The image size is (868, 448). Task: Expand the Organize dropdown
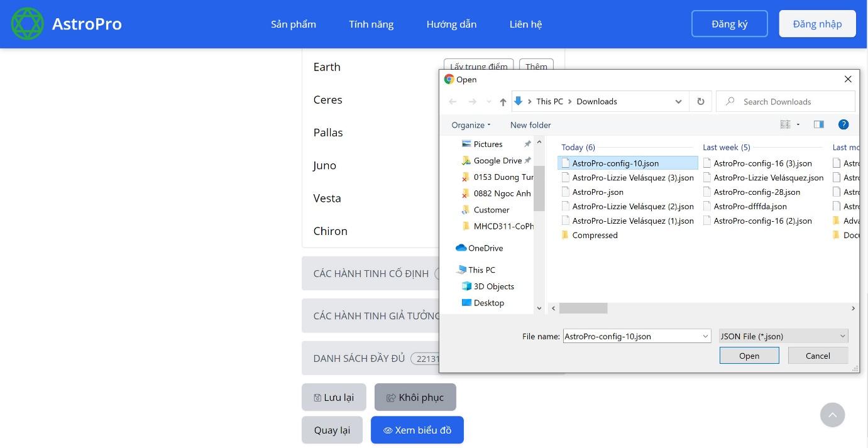point(470,124)
